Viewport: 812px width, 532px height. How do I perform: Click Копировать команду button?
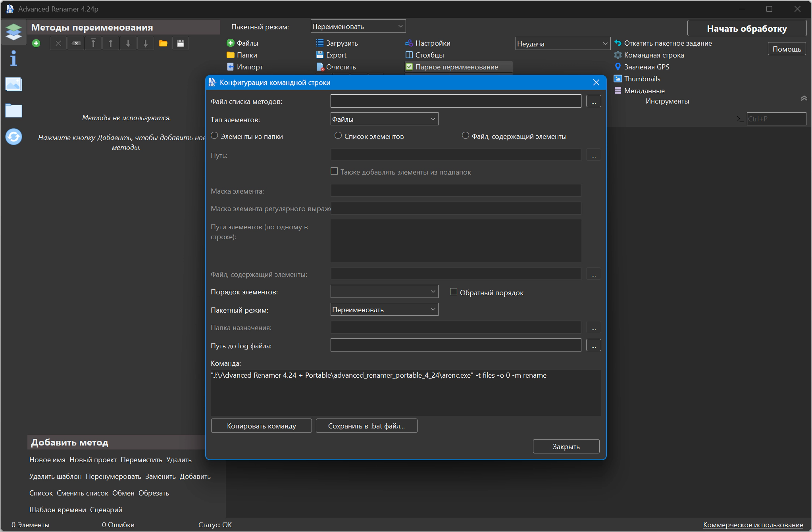(x=261, y=426)
